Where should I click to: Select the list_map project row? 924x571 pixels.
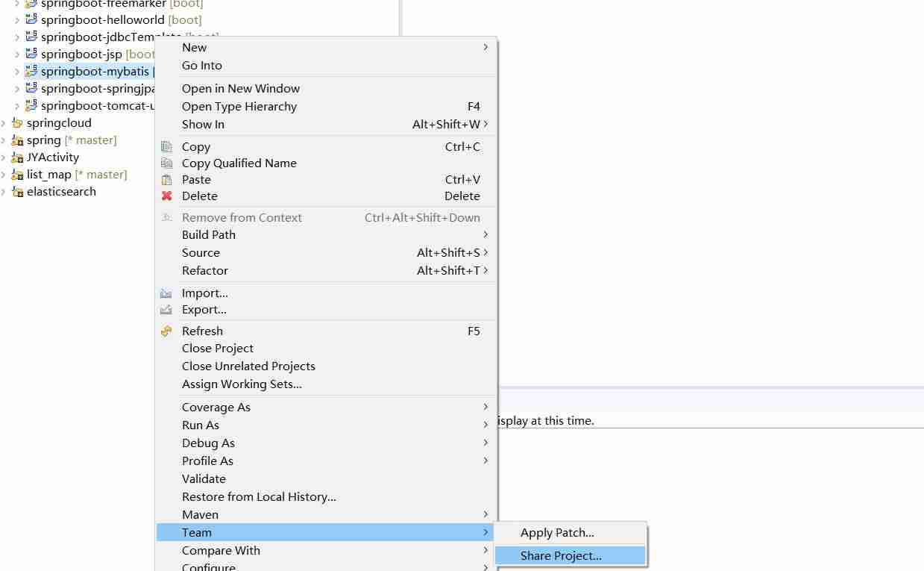click(77, 175)
